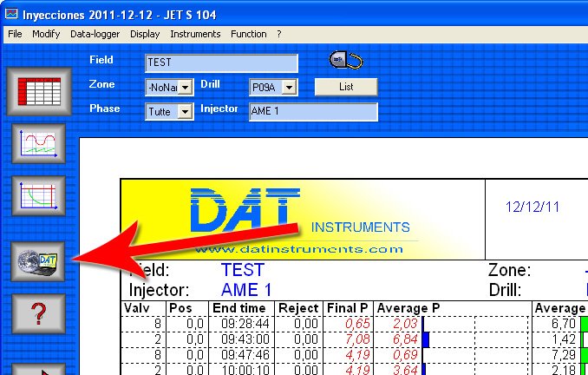The height and width of the screenshot is (375, 588).
Task: Open the table report view icon
Action: pos(38,90)
